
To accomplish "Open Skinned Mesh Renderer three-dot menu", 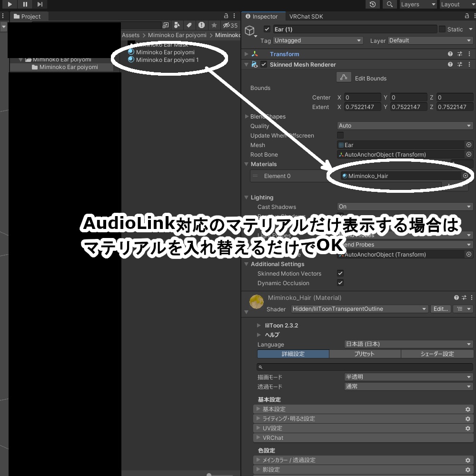I will 469,64.
